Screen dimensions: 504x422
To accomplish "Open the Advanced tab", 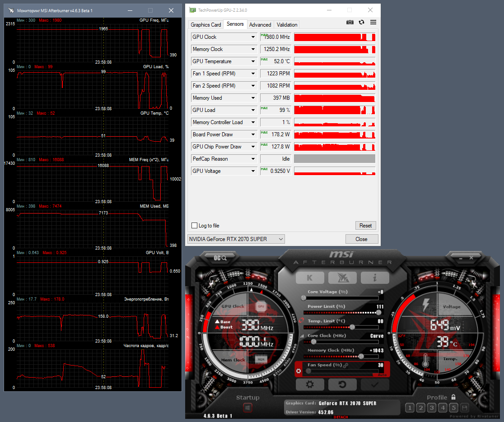I will tap(260, 25).
